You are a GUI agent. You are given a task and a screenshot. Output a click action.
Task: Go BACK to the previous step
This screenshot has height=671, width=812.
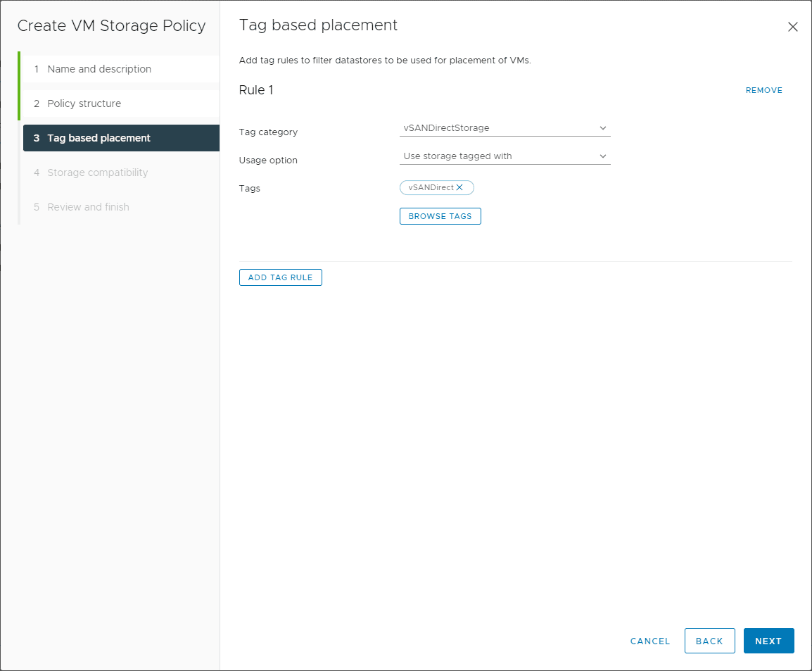709,641
